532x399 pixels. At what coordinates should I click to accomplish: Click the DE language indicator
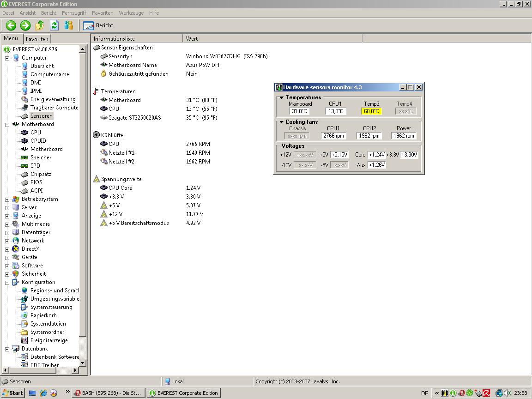(424, 393)
